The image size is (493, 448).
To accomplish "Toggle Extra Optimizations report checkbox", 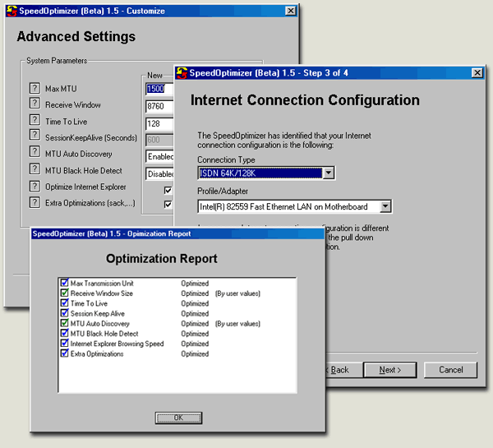I will coord(64,353).
